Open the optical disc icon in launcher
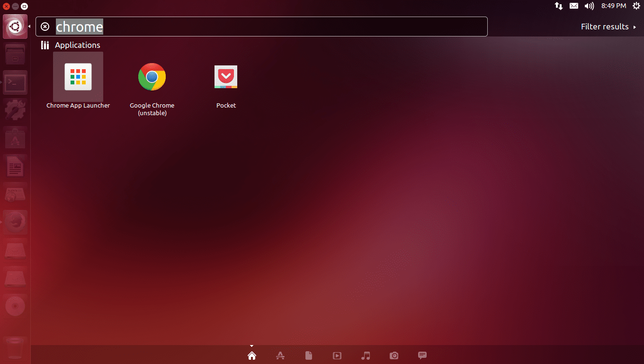Screen dimensions: 644x364 [15, 306]
